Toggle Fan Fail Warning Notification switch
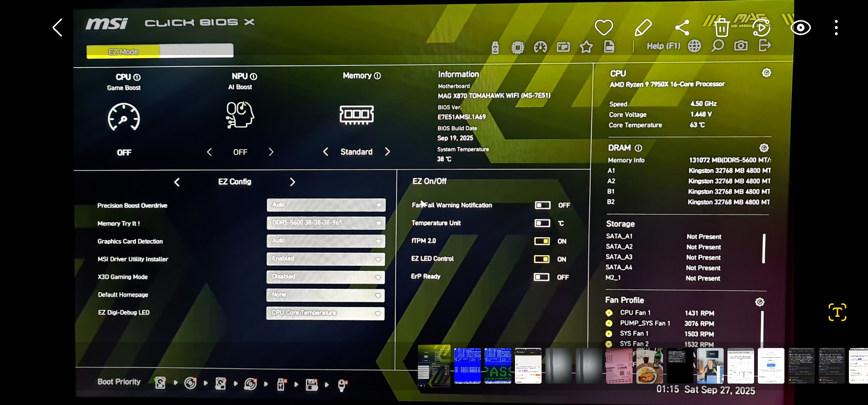This screenshot has height=405, width=868. coord(542,205)
